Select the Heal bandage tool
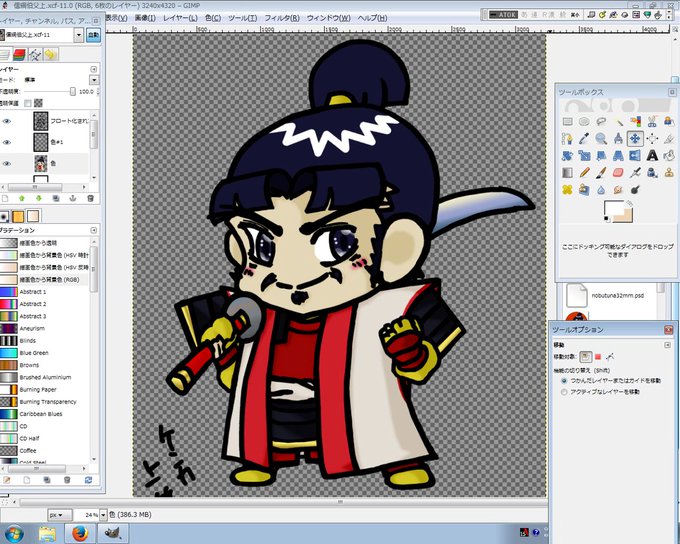 point(567,190)
